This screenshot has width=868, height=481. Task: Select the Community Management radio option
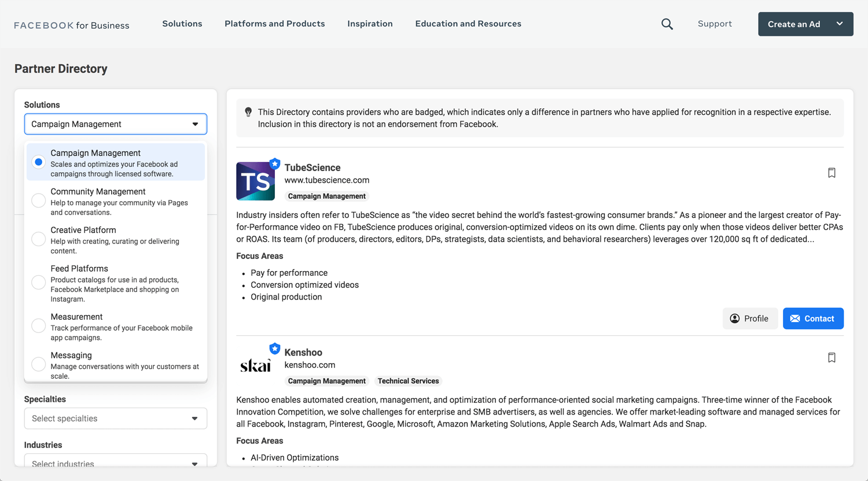click(39, 201)
